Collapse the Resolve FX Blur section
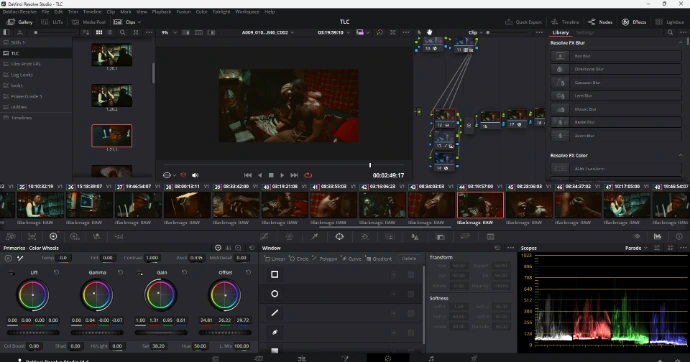690x362 pixels. [681, 43]
